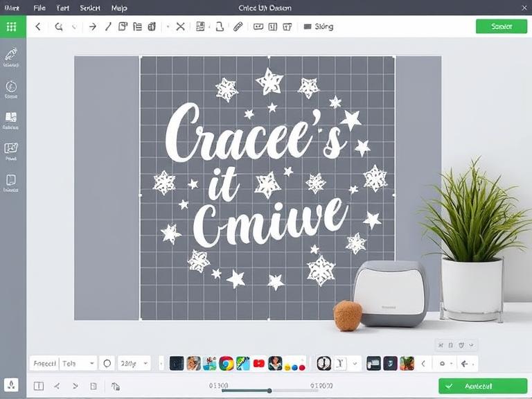Expand the small arrow left of the X icon
The image size is (532, 399).
(168, 26)
